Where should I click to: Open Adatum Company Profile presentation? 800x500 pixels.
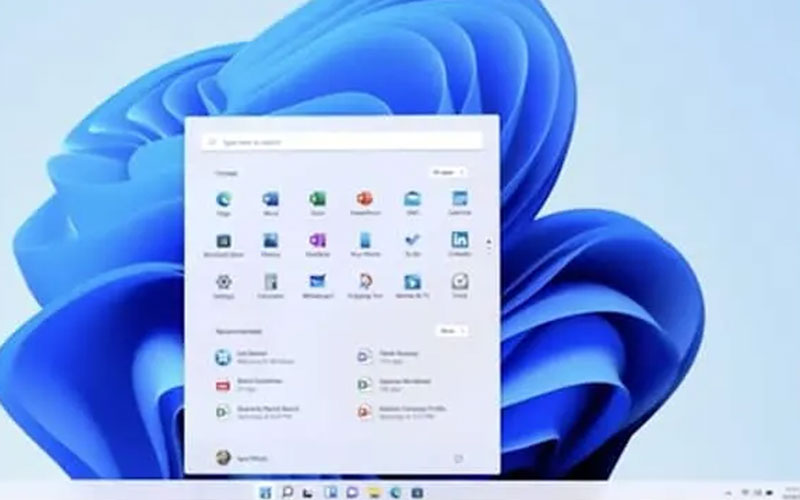click(402, 412)
